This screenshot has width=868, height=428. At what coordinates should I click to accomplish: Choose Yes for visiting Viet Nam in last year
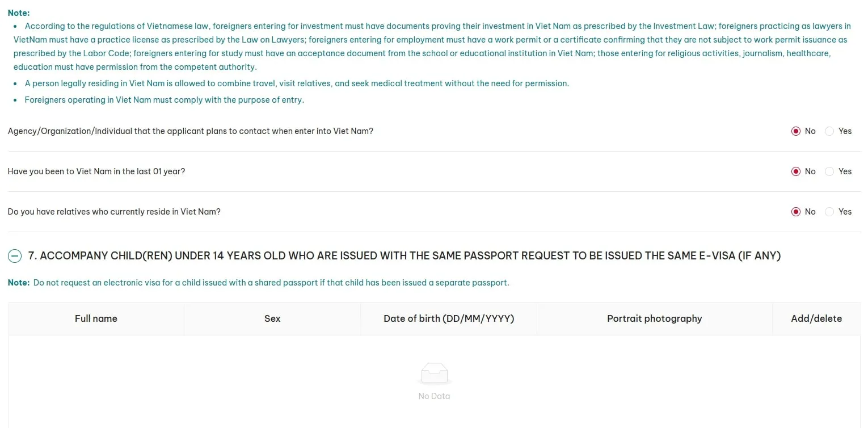pyautogui.click(x=829, y=171)
